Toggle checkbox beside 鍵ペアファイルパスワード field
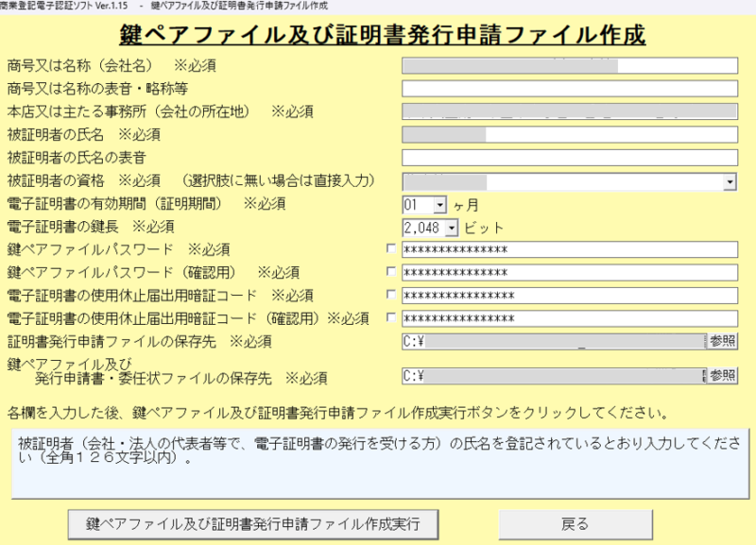 [x=391, y=249]
